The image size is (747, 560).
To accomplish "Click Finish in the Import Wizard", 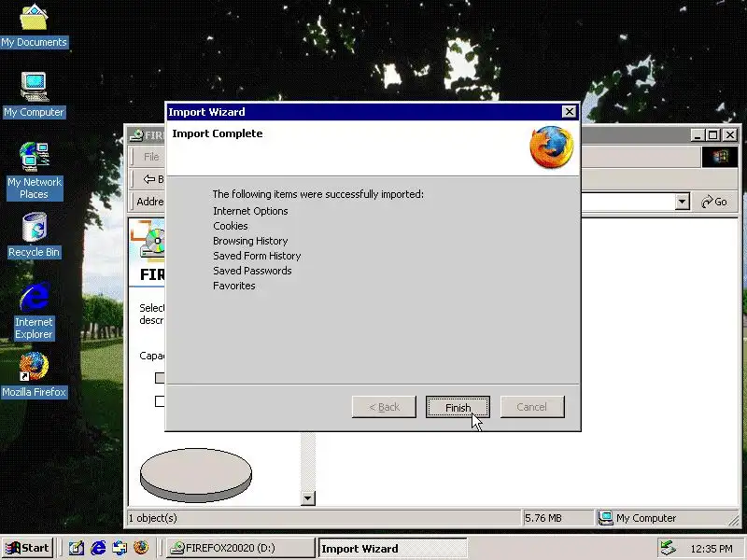I will coord(458,407).
